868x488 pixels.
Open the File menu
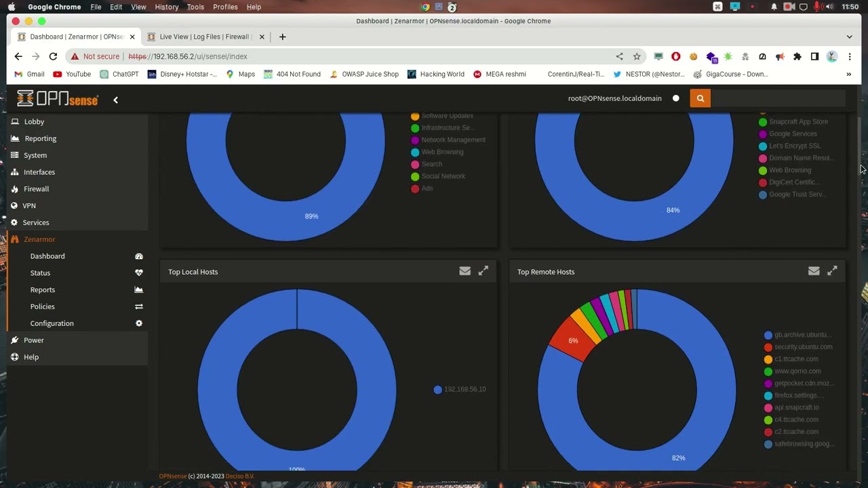[x=96, y=7]
